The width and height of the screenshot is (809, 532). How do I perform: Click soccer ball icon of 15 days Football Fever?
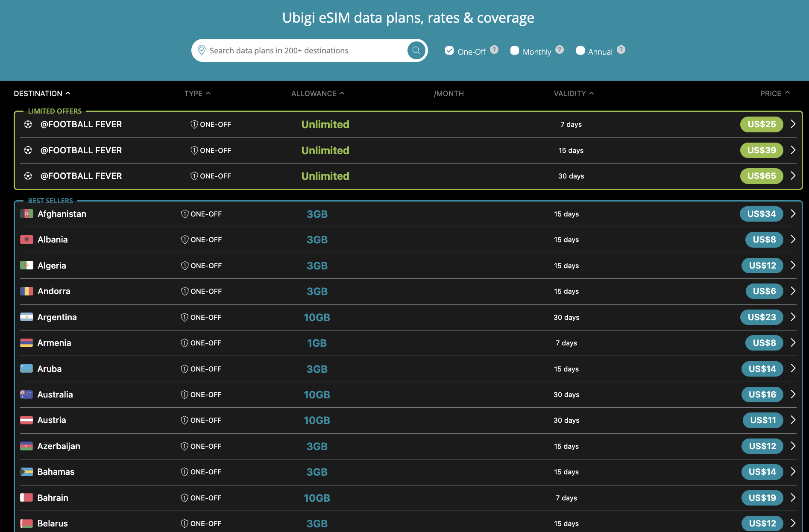(x=28, y=150)
